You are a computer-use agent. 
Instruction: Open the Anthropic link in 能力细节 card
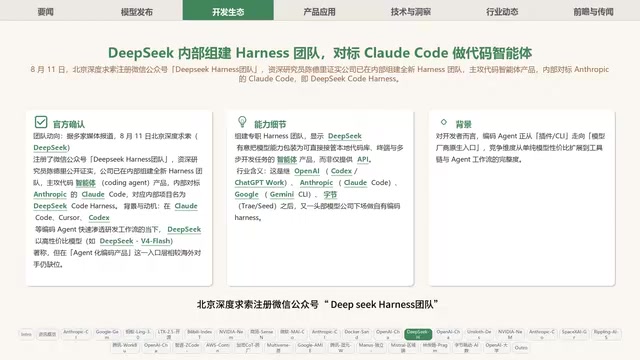click(x=316, y=183)
